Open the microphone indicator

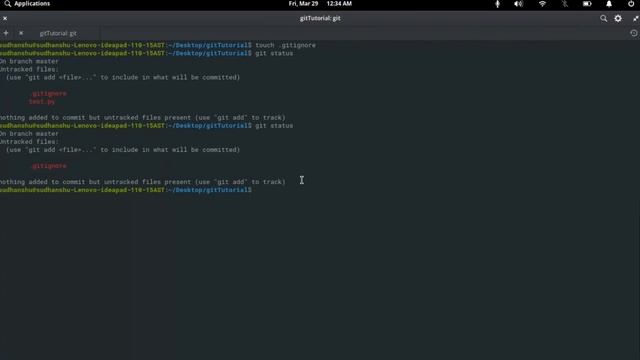point(497,4)
